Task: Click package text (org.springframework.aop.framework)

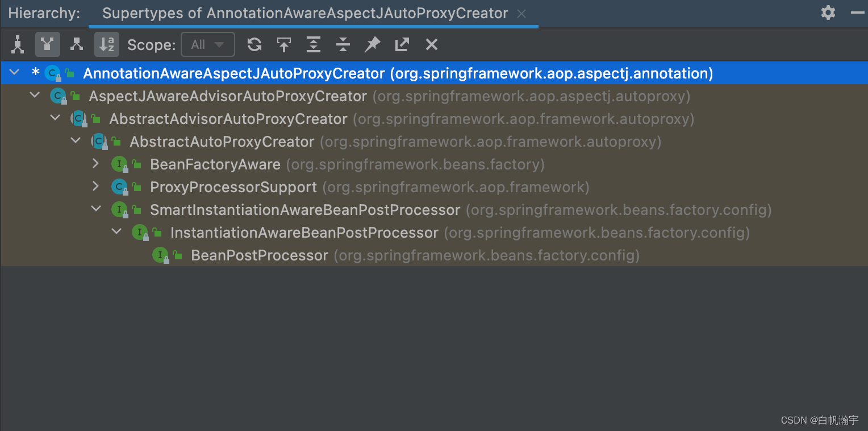Action: tap(456, 187)
